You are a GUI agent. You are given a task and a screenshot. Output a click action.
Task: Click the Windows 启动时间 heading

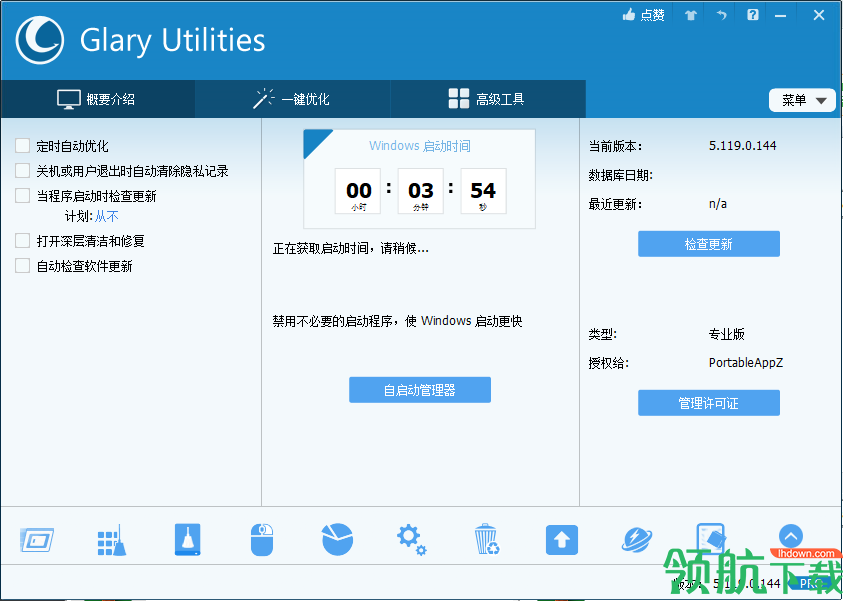420,146
